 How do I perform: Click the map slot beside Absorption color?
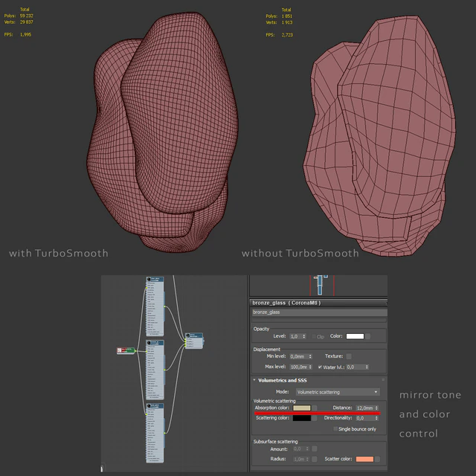(x=315, y=408)
